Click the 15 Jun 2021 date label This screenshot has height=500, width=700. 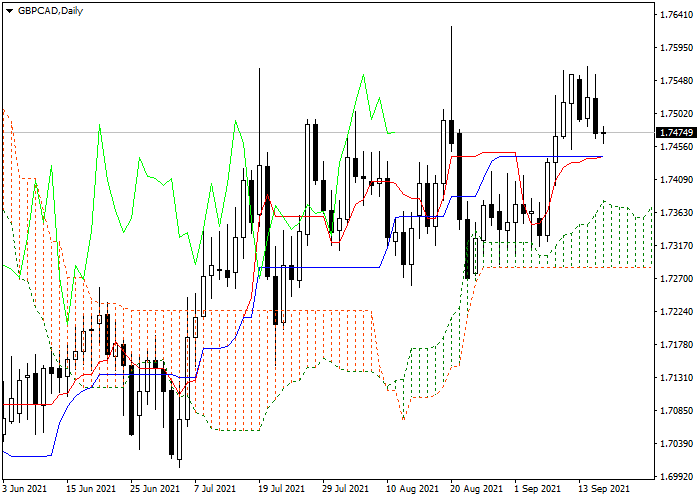(x=91, y=489)
